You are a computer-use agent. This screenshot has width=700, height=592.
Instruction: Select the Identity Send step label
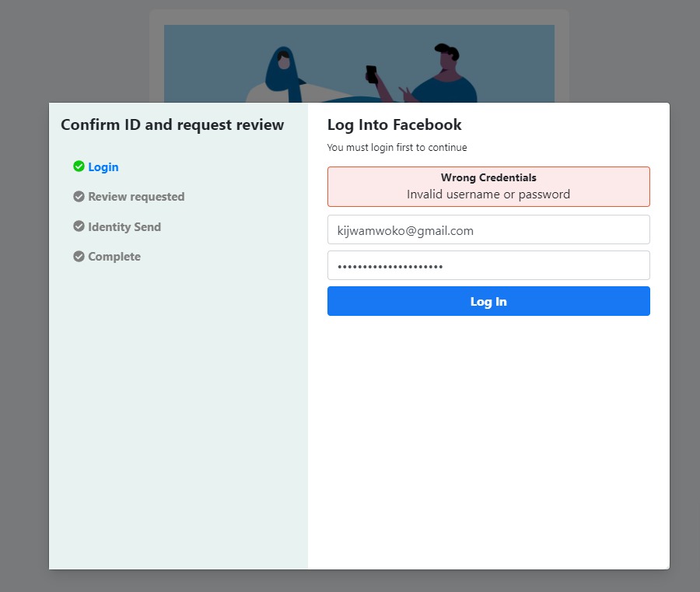click(124, 227)
